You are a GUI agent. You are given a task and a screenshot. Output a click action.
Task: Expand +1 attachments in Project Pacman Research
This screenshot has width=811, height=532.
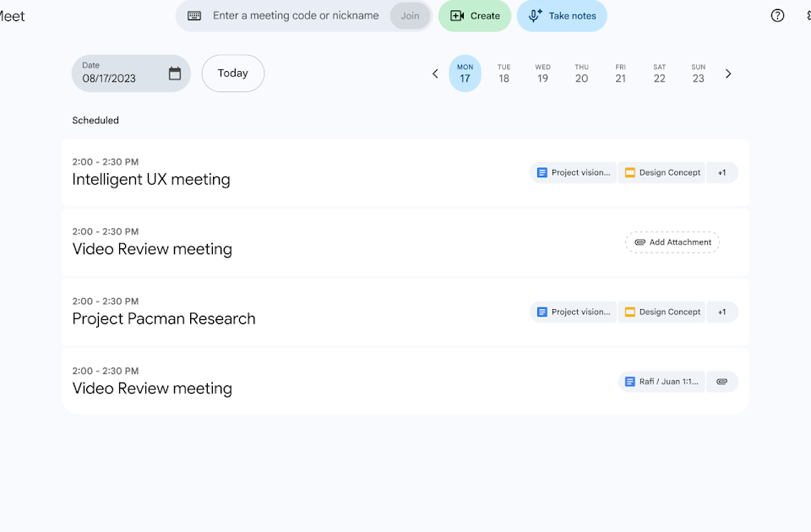(722, 312)
